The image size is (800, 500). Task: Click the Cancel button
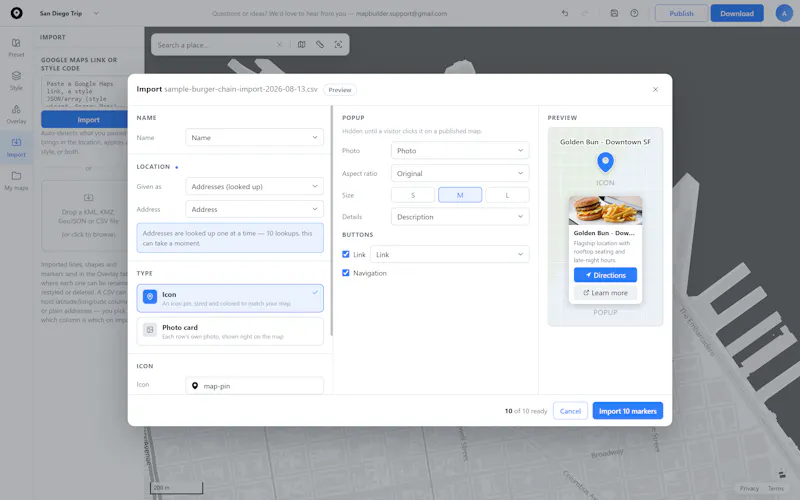tap(570, 411)
